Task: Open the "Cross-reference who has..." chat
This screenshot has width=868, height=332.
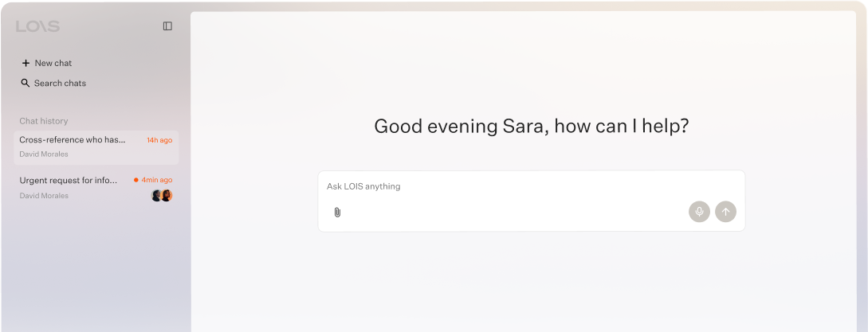Action: tap(96, 147)
